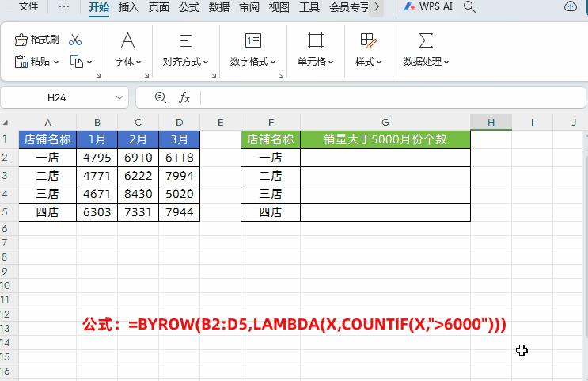This screenshot has height=381, width=588.
Task: Click the Name Box showing H24
Action: (x=57, y=98)
